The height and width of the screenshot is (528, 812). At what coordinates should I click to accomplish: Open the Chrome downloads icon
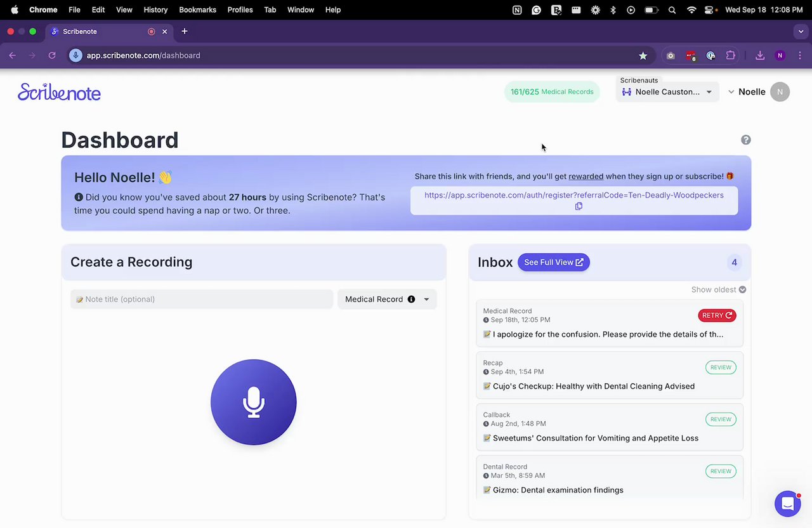(759, 56)
